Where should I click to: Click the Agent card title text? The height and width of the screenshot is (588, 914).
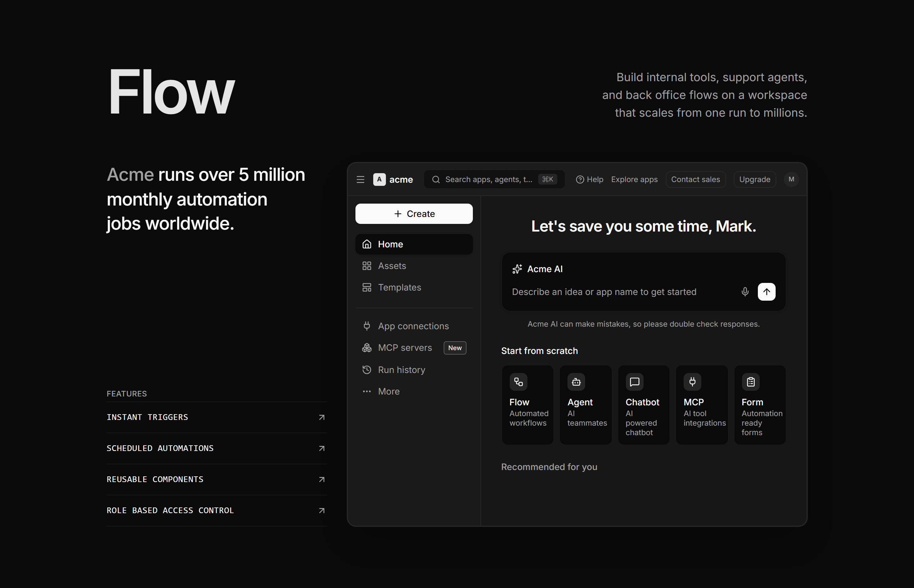click(580, 402)
